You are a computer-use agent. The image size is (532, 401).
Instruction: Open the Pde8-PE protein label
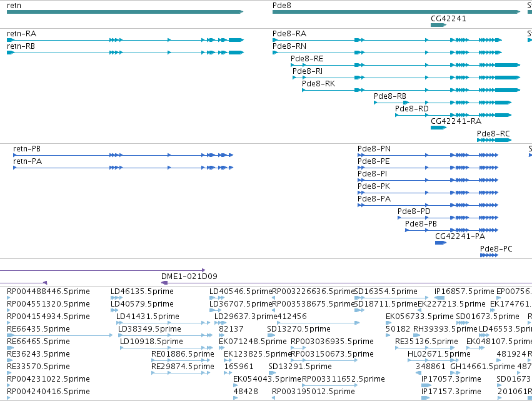374,161
